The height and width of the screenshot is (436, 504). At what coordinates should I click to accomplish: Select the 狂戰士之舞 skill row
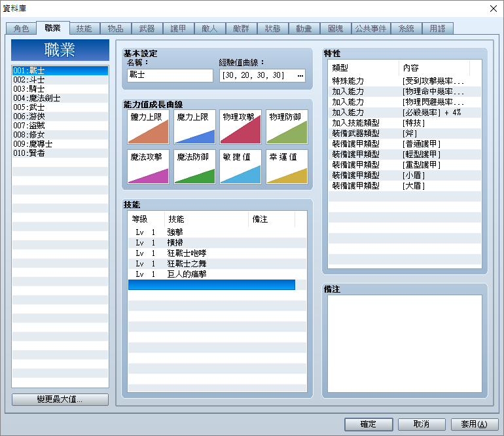coord(217,264)
